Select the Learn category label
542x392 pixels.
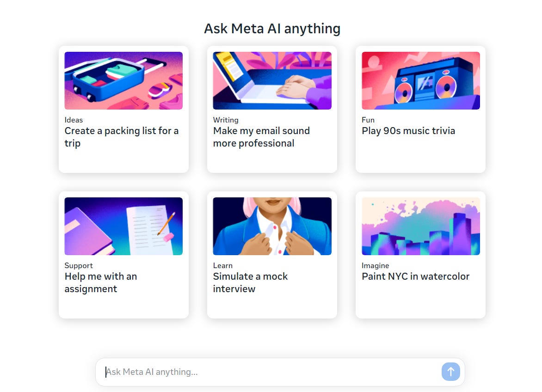pyautogui.click(x=222, y=266)
